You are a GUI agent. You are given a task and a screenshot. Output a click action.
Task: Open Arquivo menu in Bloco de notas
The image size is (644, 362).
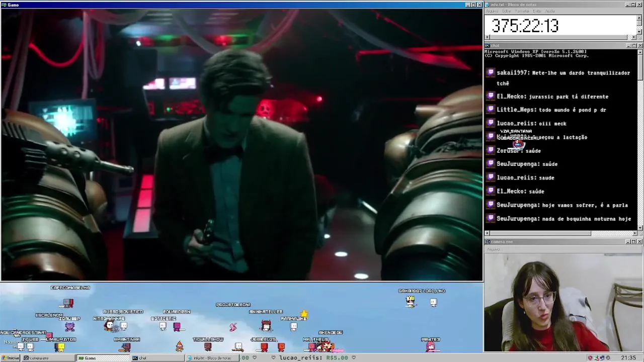coord(493,11)
